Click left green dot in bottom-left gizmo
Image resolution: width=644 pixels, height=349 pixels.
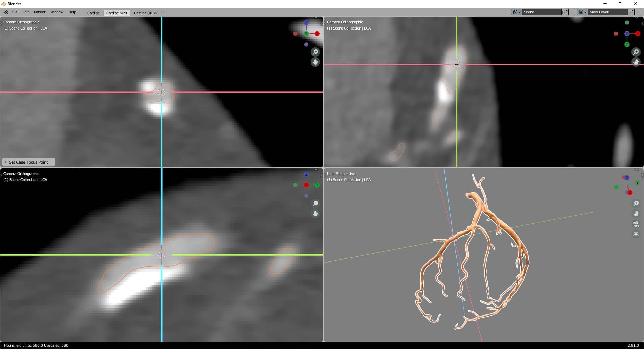click(295, 185)
